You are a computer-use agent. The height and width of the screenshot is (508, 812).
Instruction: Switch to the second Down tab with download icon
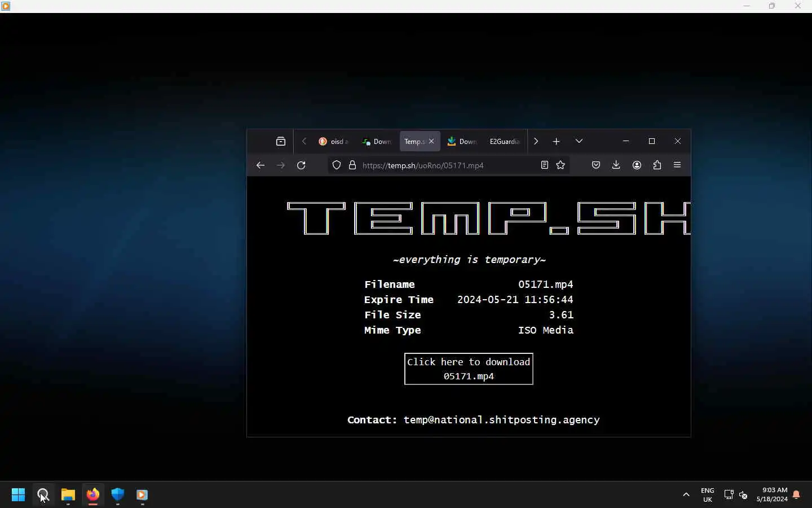tap(462, 142)
